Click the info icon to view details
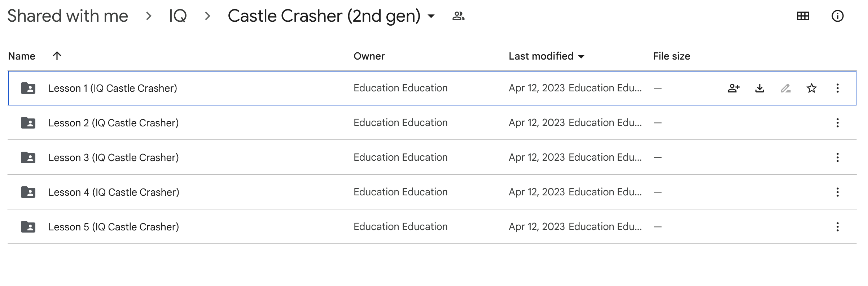The width and height of the screenshot is (868, 286). tap(838, 16)
